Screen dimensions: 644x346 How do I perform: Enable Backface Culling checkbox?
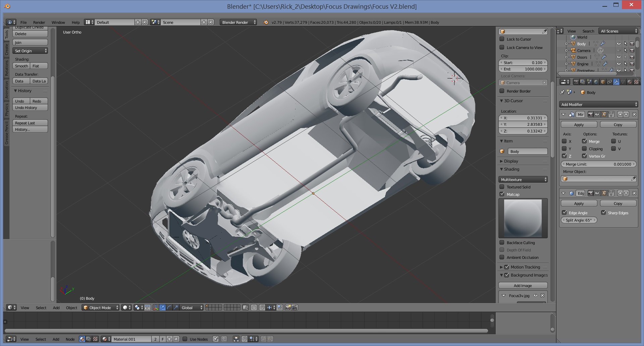tap(502, 242)
